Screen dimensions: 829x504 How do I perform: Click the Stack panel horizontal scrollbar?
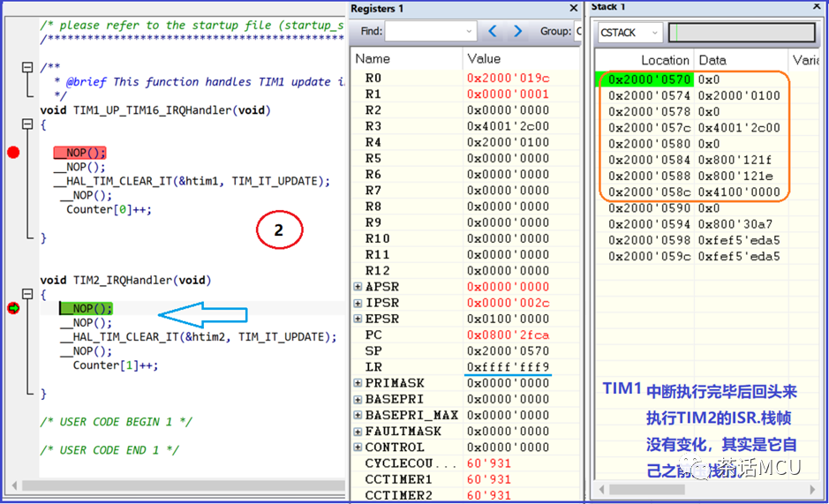[x=647, y=490]
